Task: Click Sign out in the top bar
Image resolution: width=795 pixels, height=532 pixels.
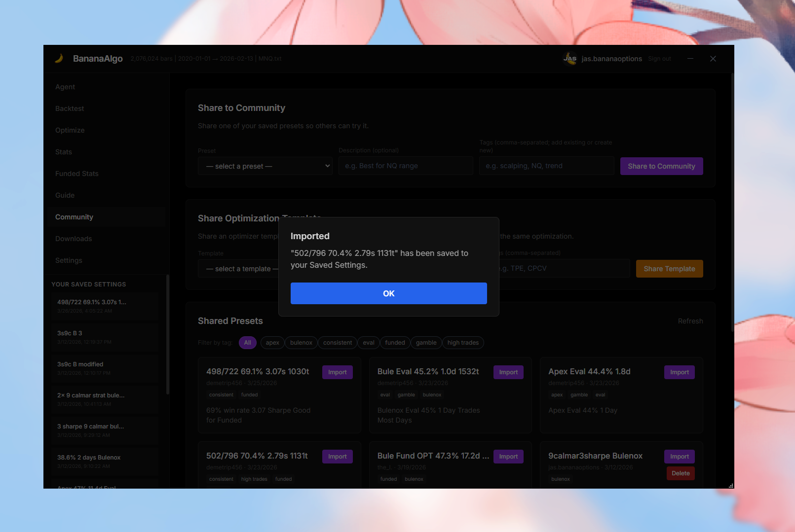Action: (x=659, y=58)
